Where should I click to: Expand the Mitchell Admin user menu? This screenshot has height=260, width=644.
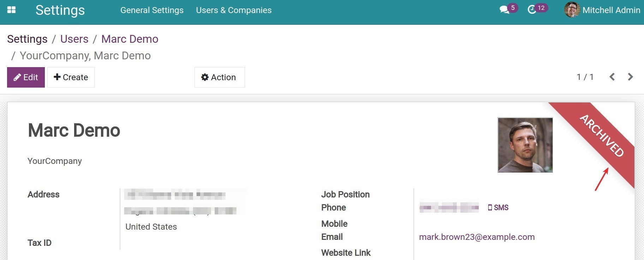(602, 10)
